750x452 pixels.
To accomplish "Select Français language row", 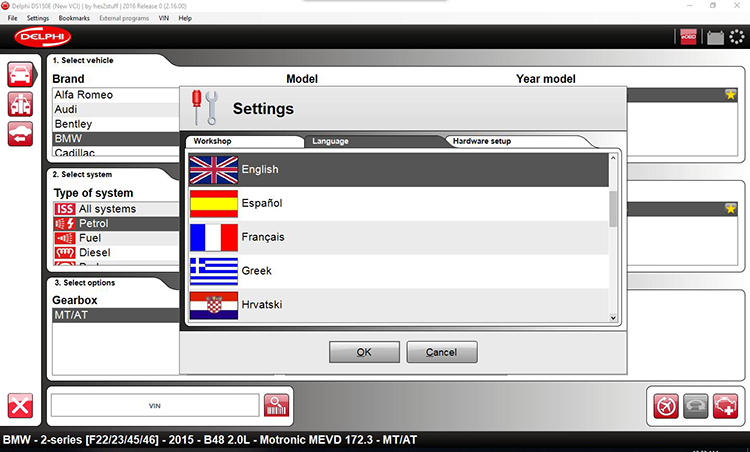I will pyautogui.click(x=398, y=237).
